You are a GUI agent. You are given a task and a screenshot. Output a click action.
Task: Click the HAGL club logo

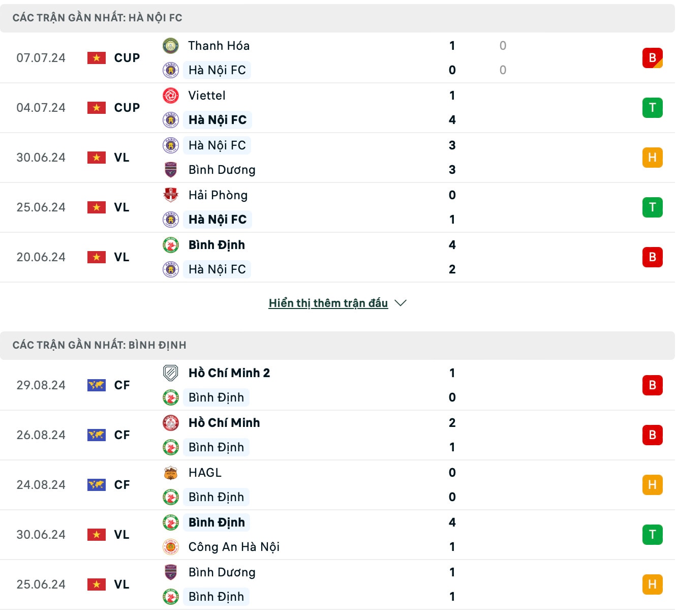click(171, 473)
